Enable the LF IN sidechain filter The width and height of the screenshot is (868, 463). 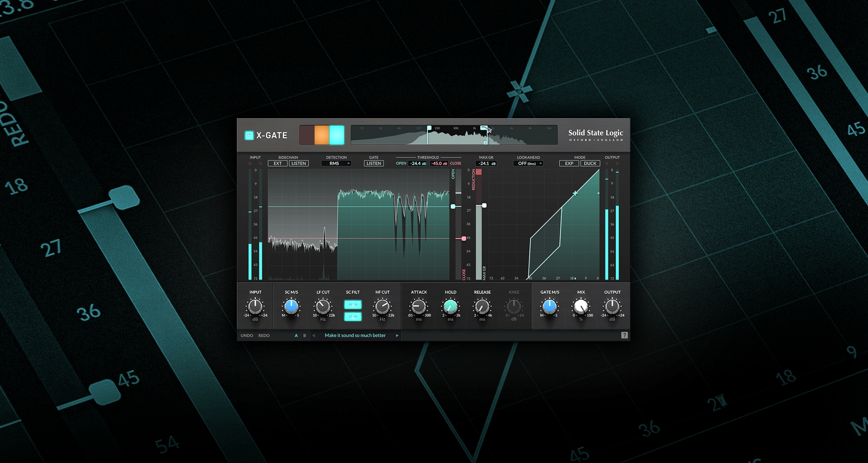click(353, 316)
